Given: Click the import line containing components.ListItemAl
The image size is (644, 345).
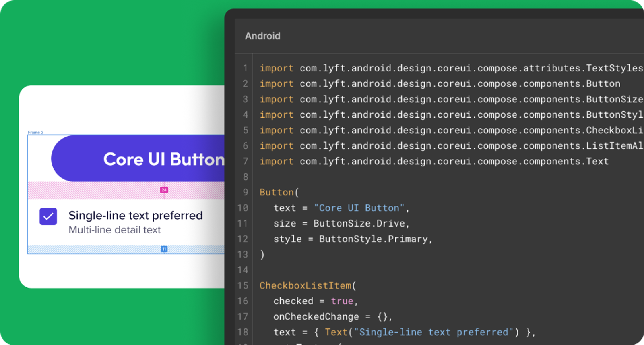Looking at the screenshot, I should point(451,146).
